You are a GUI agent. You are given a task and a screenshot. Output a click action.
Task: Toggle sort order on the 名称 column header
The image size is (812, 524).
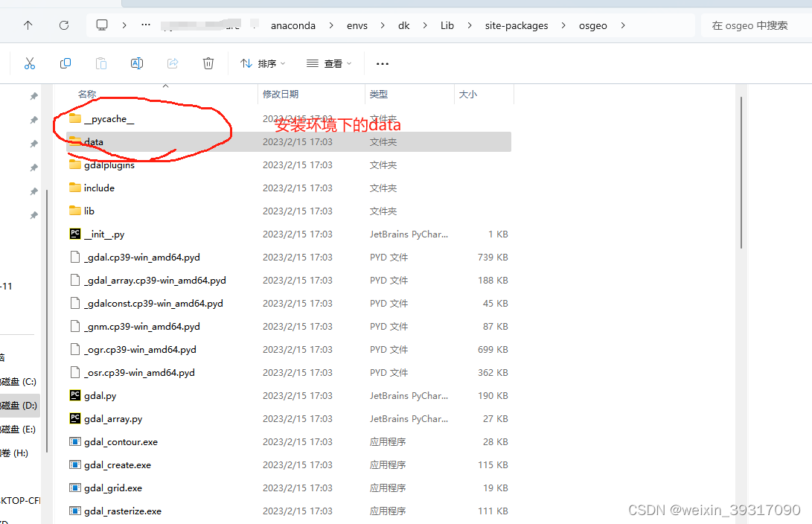pos(87,95)
